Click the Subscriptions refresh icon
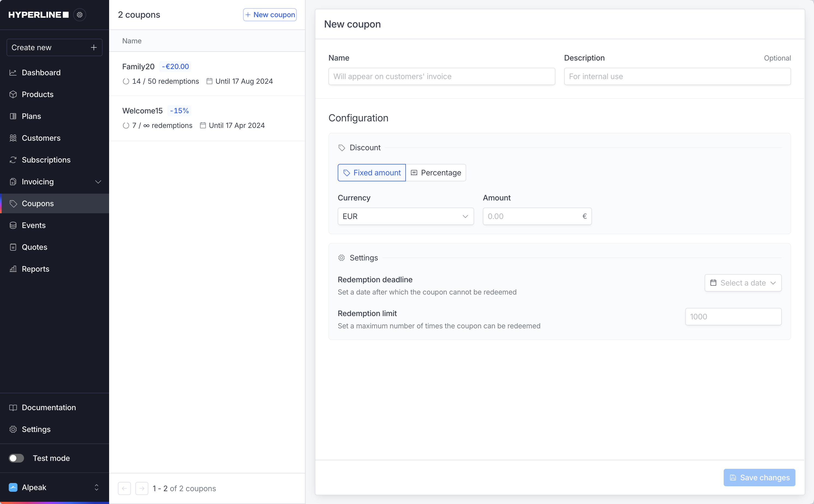The height and width of the screenshot is (504, 814). pyautogui.click(x=13, y=160)
